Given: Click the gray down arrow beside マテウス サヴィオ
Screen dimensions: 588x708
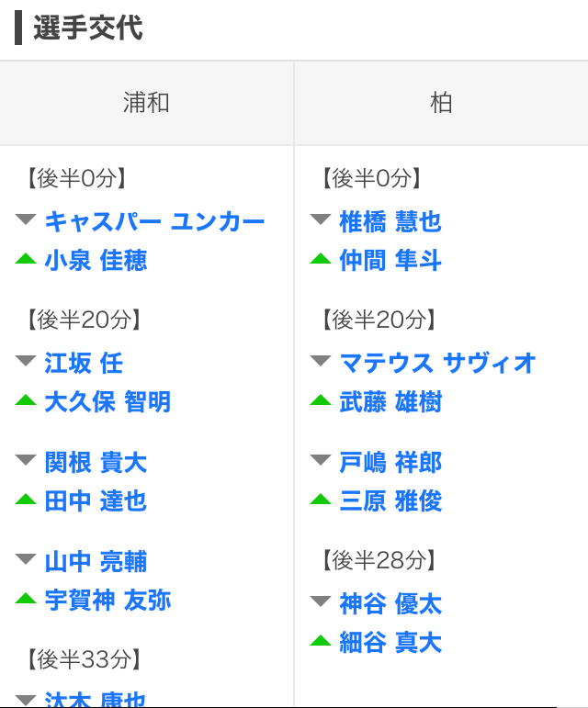Looking at the screenshot, I should [321, 361].
